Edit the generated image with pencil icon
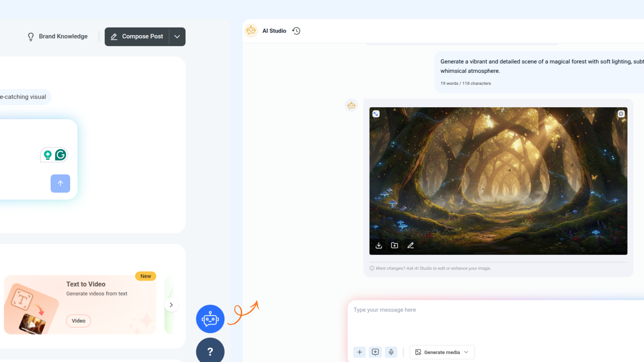This screenshot has height=362, width=644. pos(411,245)
